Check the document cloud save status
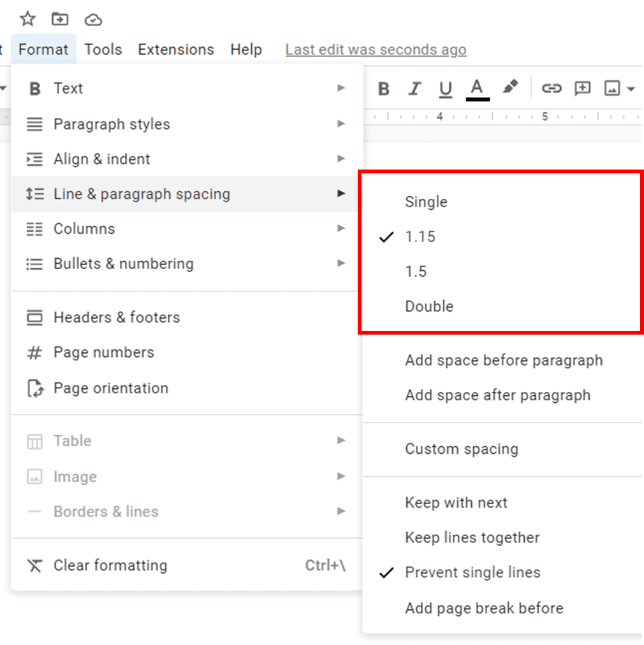The height and width of the screenshot is (645, 644). [93, 19]
